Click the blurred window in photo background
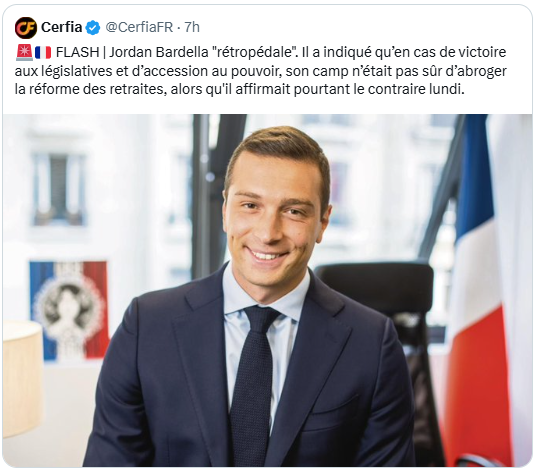Image resolution: width=537 pixels, height=470 pixels. tap(58, 189)
